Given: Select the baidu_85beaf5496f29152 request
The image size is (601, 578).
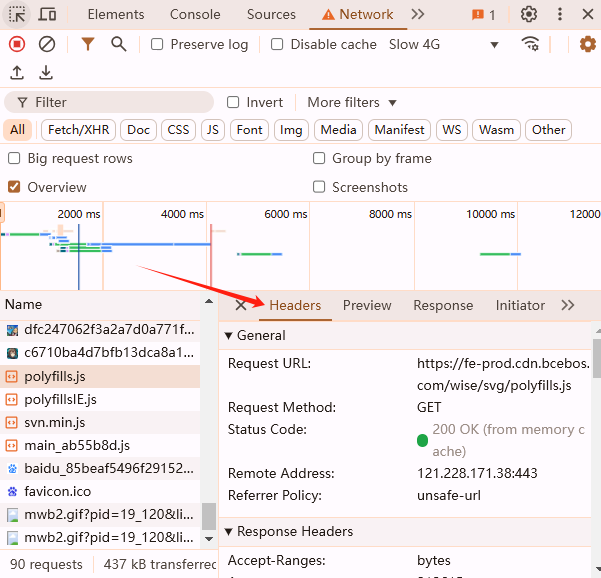Looking at the screenshot, I should 100,469.
